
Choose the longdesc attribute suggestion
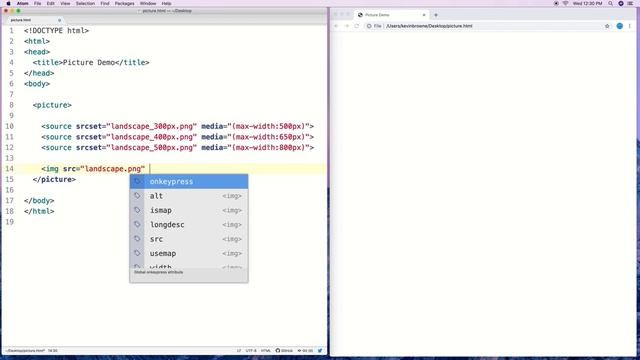pos(189,224)
